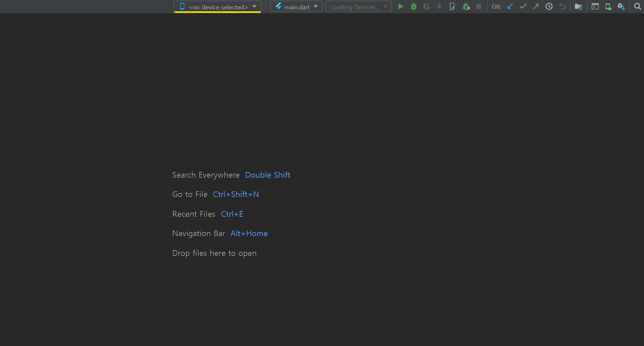The width and height of the screenshot is (644, 346).
Task: Open AVD Manager device icon
Action: [x=608, y=6]
